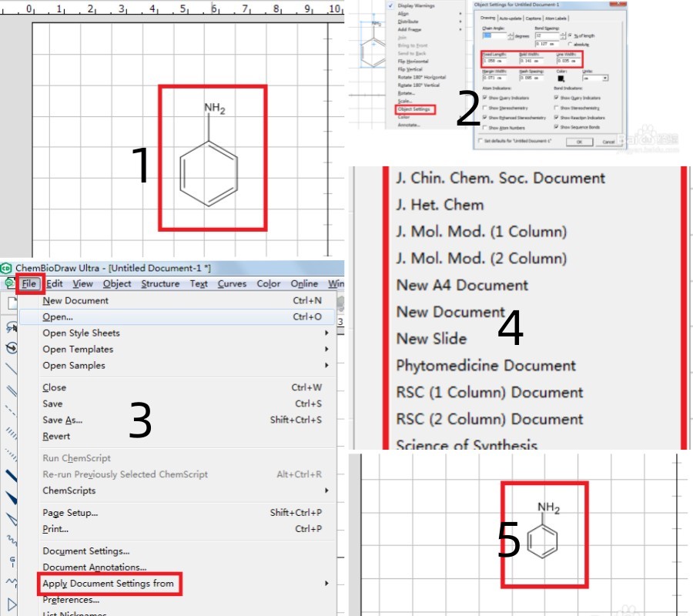Select the Hashed Wedged Bond tool
The image size is (693, 616).
tap(11, 454)
